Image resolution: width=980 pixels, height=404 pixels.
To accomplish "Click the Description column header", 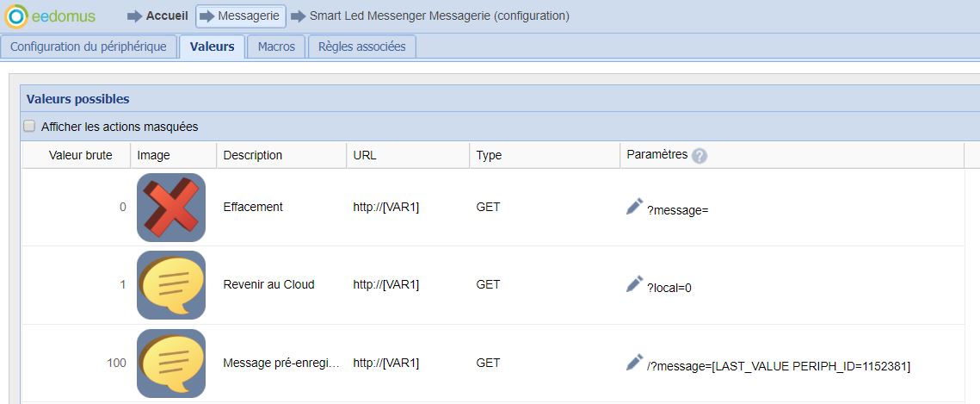I will (252, 156).
